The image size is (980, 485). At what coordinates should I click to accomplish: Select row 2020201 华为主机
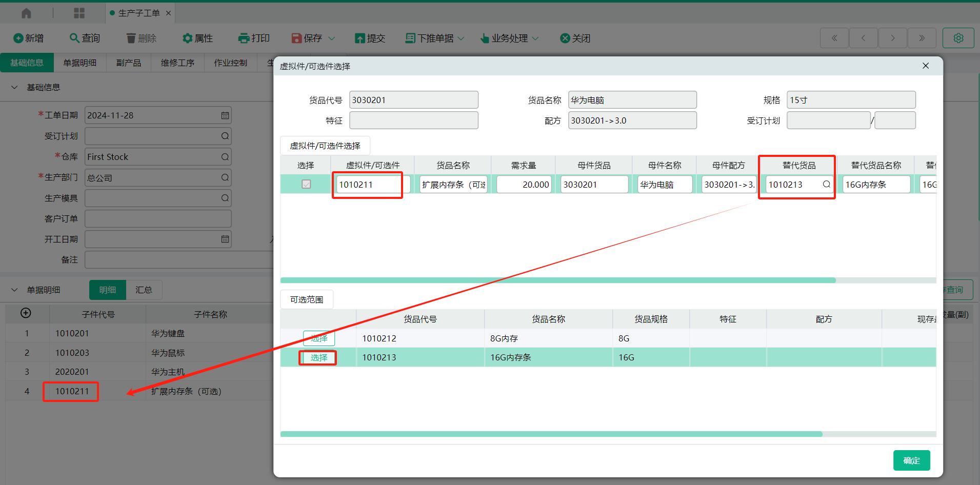139,372
